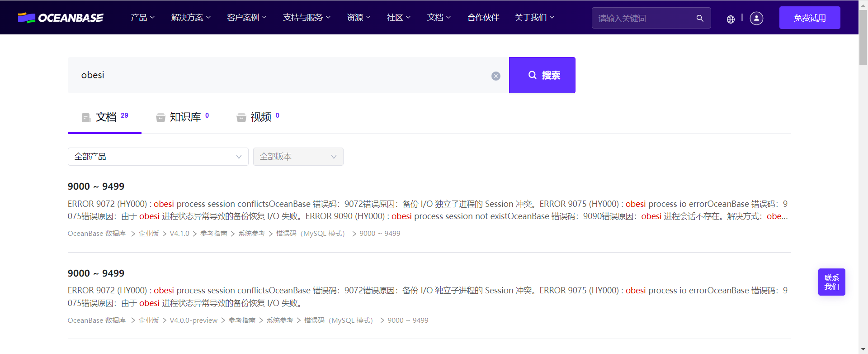Image resolution: width=868 pixels, height=354 pixels.
Task: Click 企业版 in the second result breadcrumb
Action: coord(149,321)
